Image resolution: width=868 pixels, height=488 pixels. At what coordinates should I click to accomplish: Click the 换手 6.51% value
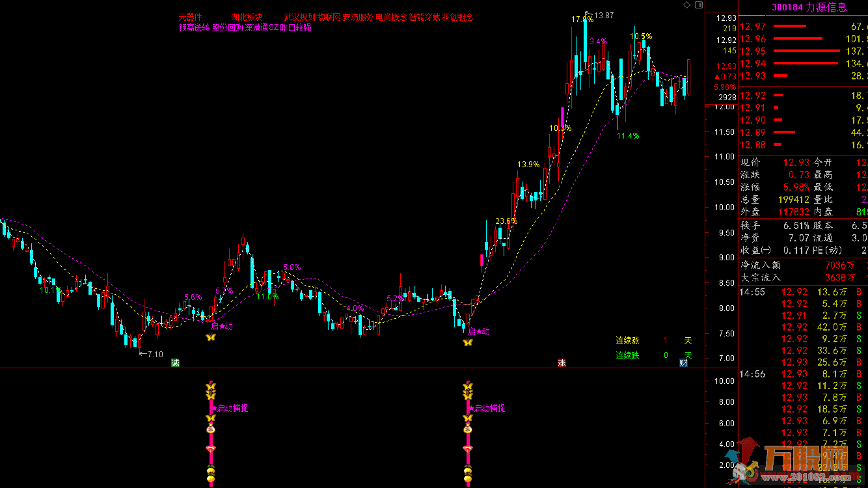tap(796, 225)
